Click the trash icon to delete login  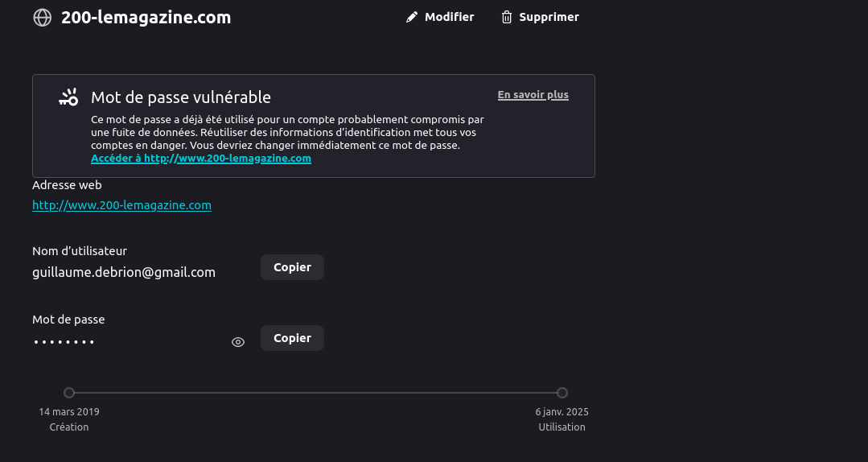[x=507, y=17]
